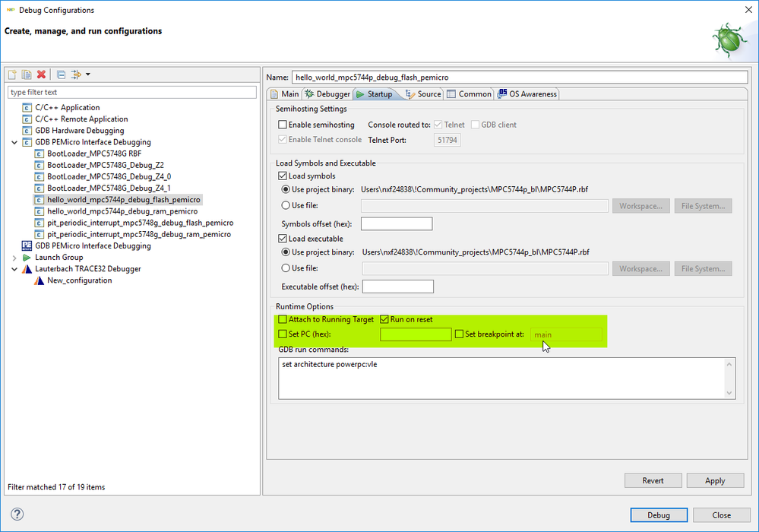The width and height of the screenshot is (759, 532).
Task: Click the Duplicate configuration icon
Action: [x=27, y=74]
